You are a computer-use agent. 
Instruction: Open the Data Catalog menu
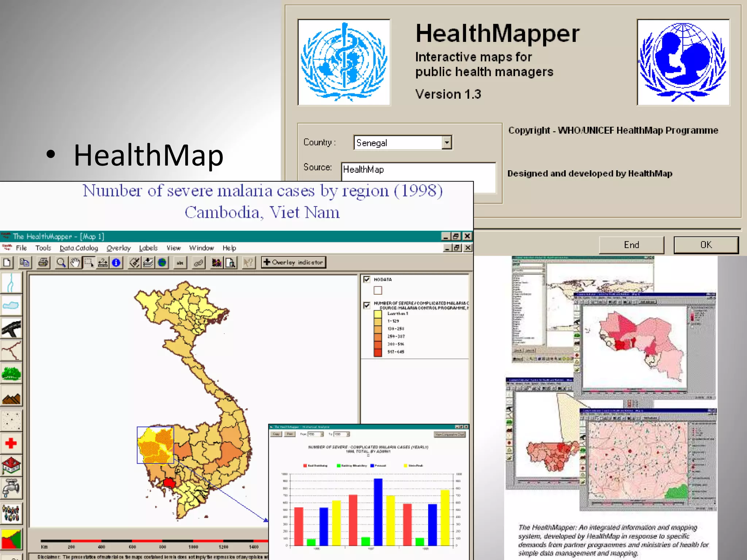[79, 248]
